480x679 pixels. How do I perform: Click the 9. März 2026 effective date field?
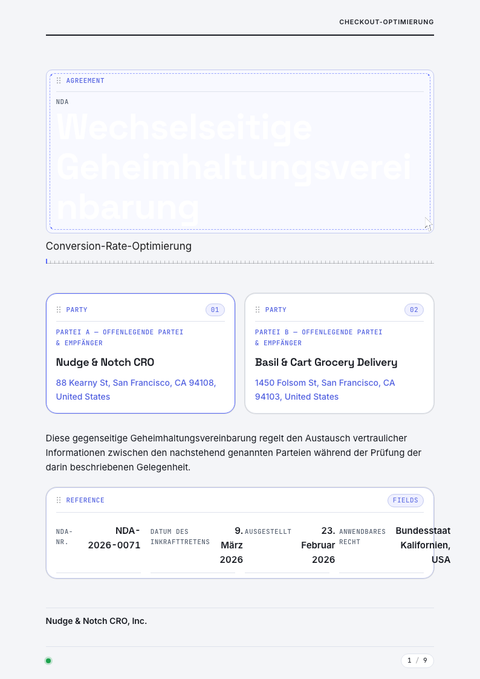coord(193,546)
